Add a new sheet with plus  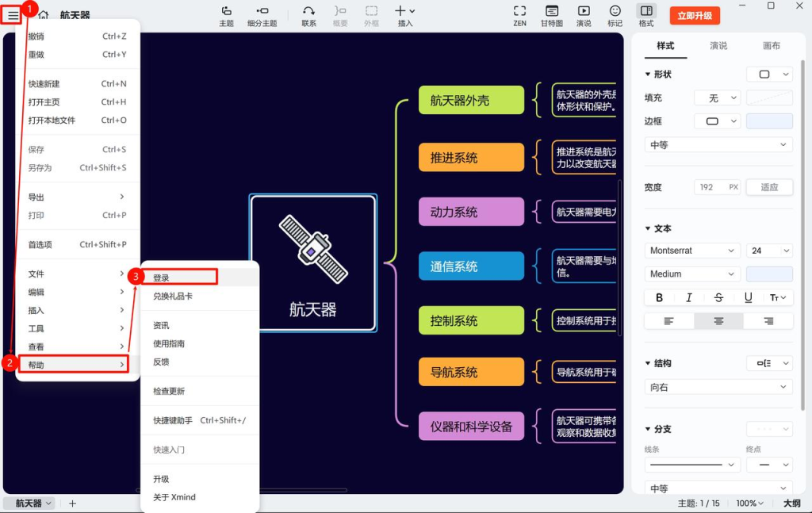coord(72,503)
